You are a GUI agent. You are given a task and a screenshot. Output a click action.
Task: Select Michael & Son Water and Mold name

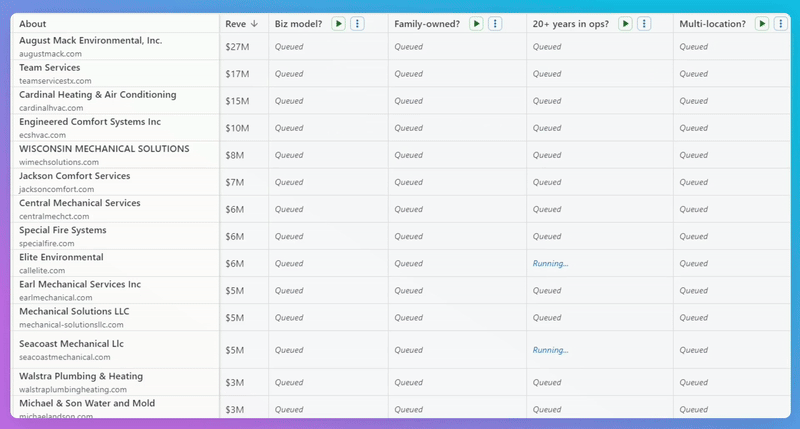click(87, 402)
